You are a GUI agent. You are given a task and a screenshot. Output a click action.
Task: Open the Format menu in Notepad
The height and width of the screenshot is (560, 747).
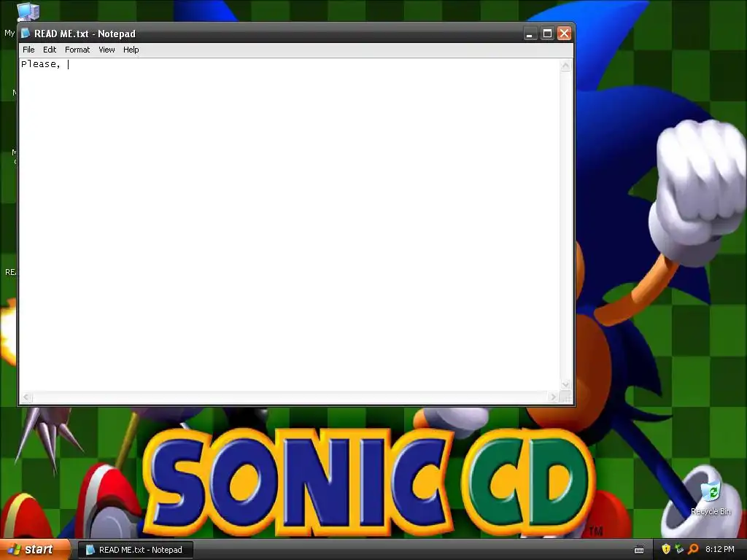[77, 50]
